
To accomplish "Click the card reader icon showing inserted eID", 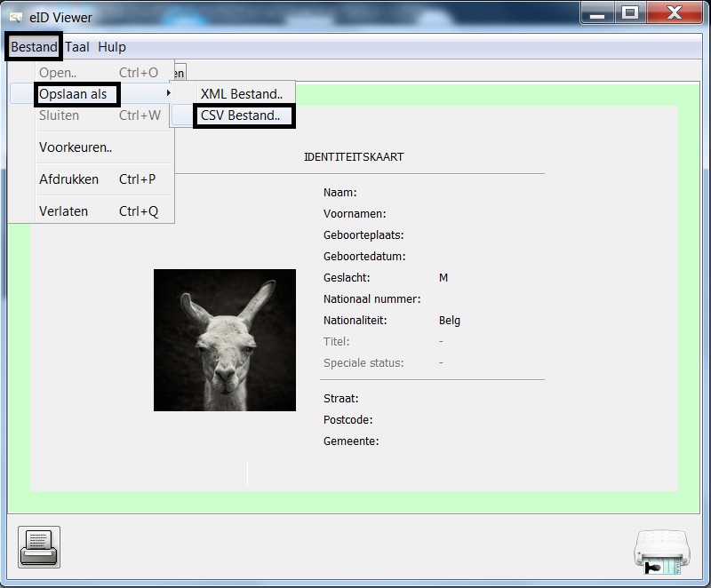I will (x=659, y=552).
